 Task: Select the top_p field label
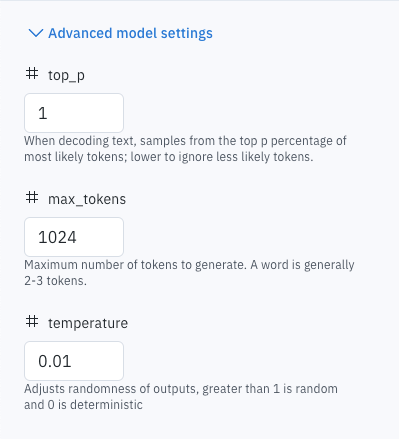pyautogui.click(x=66, y=75)
